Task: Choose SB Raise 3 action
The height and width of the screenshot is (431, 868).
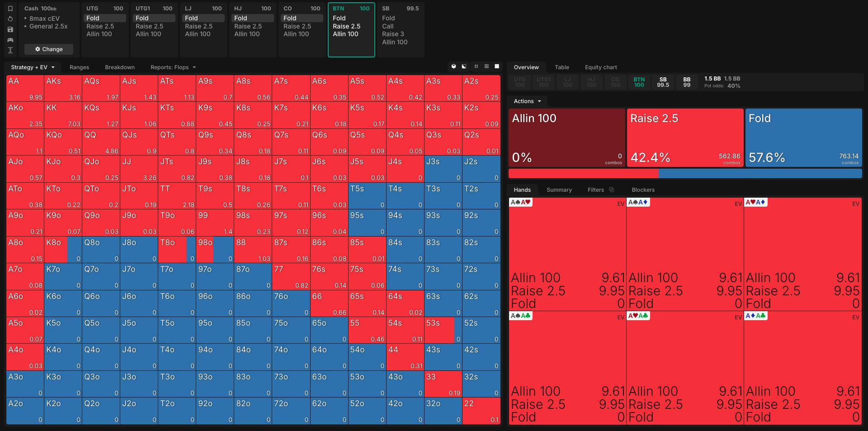Action: (x=393, y=34)
